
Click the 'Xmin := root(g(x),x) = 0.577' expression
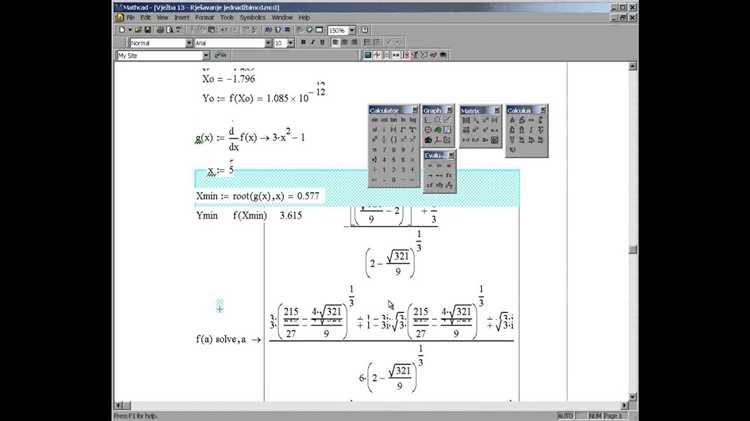click(258, 196)
